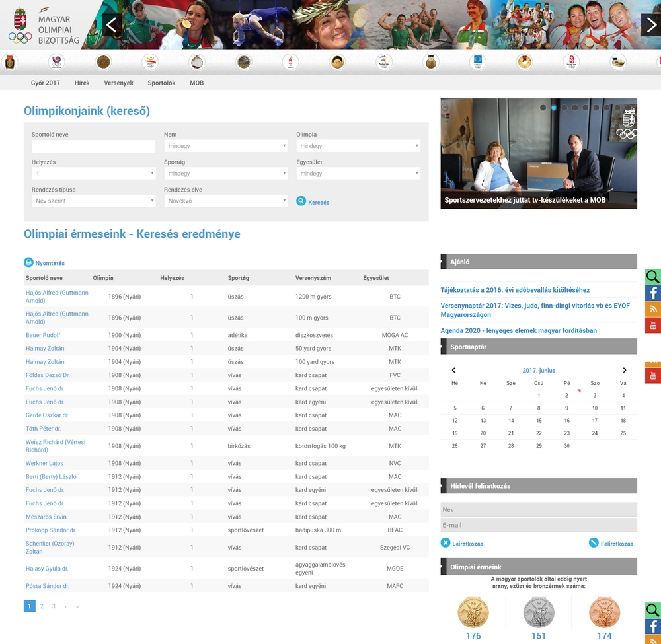Click 2017. június calendar title

pyautogui.click(x=539, y=371)
